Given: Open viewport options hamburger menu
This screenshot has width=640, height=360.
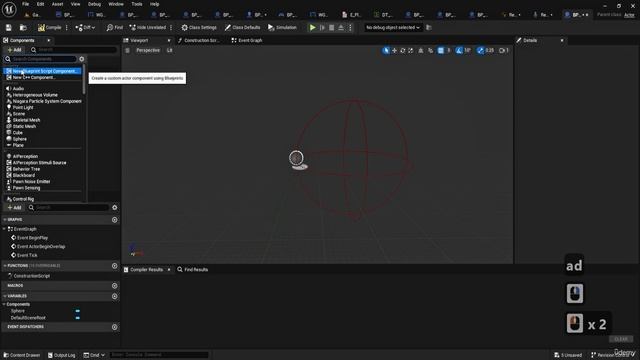Looking at the screenshot, I should 127,50.
